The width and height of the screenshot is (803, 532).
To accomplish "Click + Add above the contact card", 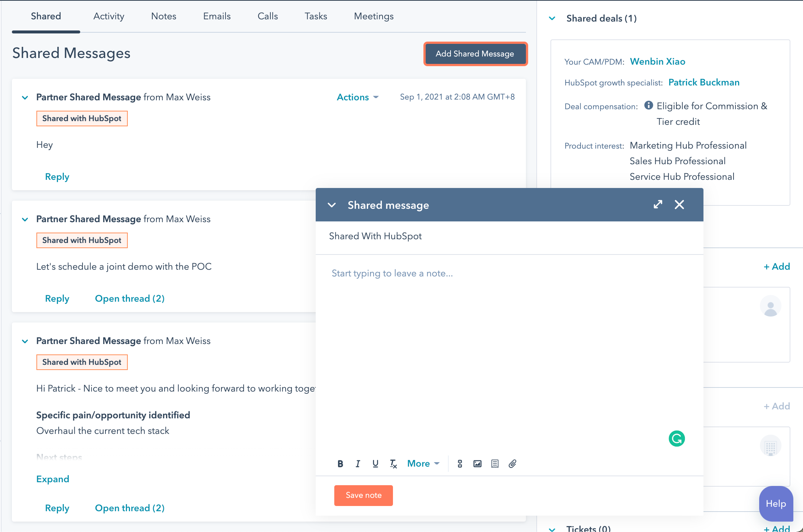I will click(777, 266).
